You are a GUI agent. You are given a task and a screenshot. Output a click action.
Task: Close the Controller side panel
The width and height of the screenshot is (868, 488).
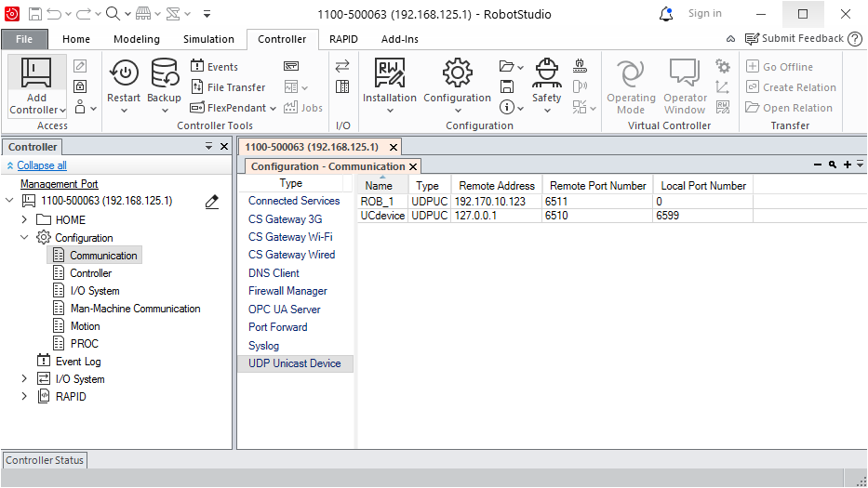pos(224,147)
